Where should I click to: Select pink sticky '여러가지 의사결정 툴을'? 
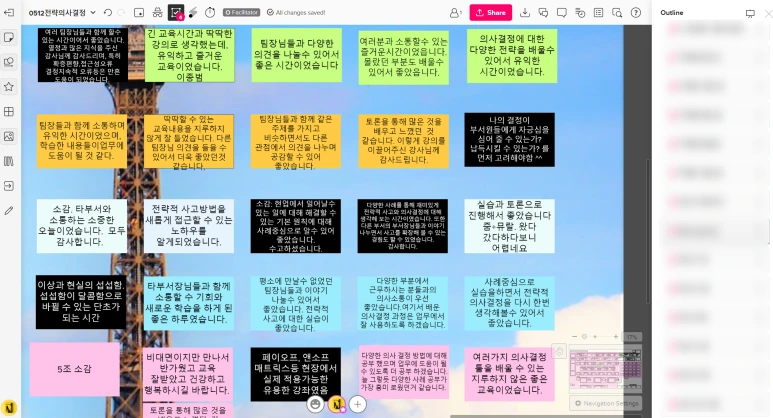coord(509,374)
